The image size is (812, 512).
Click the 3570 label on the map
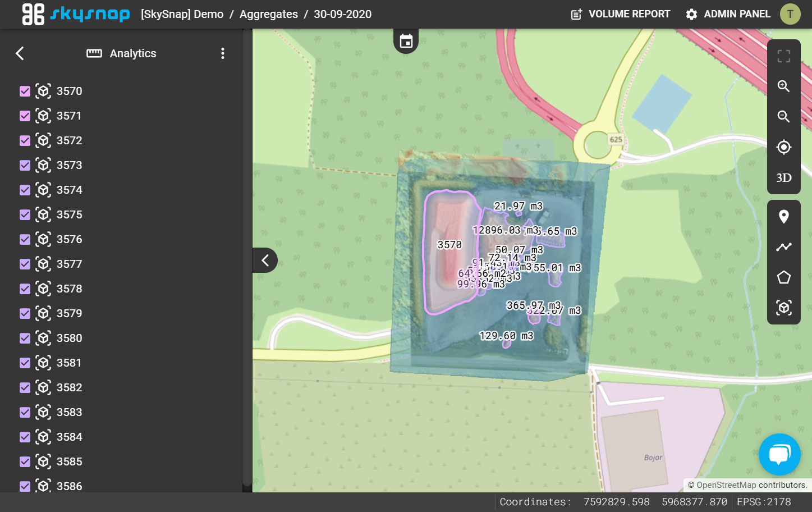449,245
